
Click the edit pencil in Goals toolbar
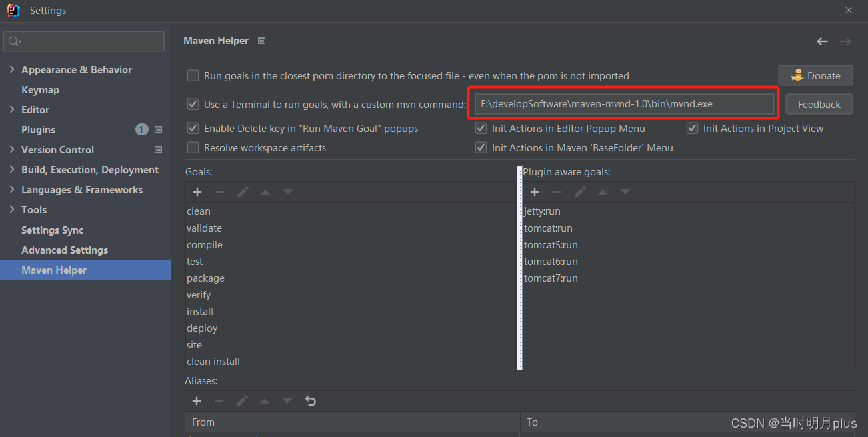pyautogui.click(x=243, y=192)
